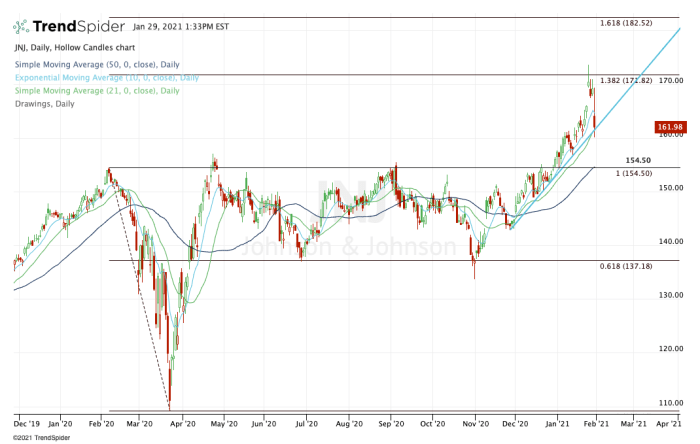Click the Drawings, Daily legend entry
This screenshot has height=444, width=700.
[x=47, y=102]
